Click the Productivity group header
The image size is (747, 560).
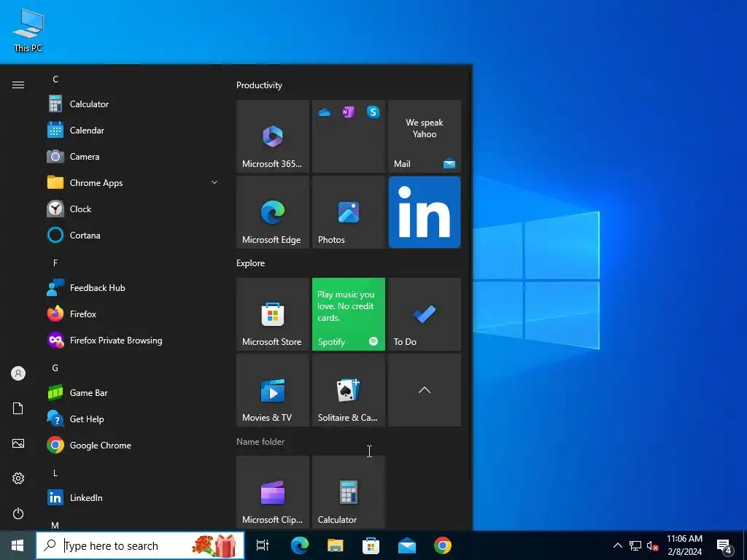coord(259,85)
